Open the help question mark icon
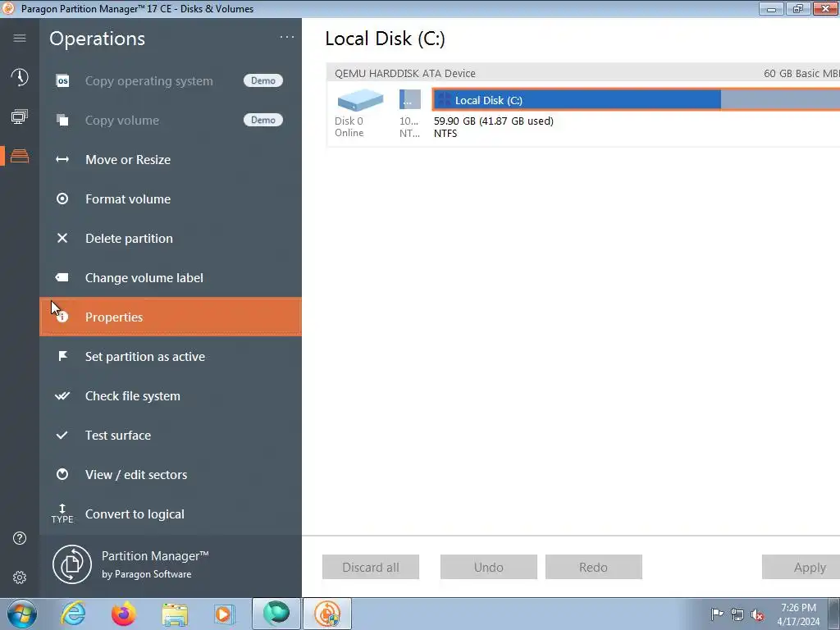Image resolution: width=840 pixels, height=630 pixels. tap(20, 538)
